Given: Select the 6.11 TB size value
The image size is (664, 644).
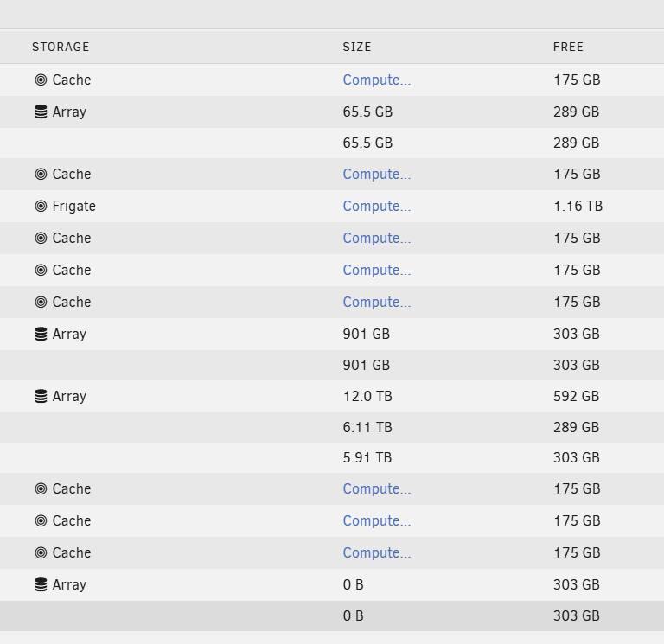Looking at the screenshot, I should [x=367, y=427].
